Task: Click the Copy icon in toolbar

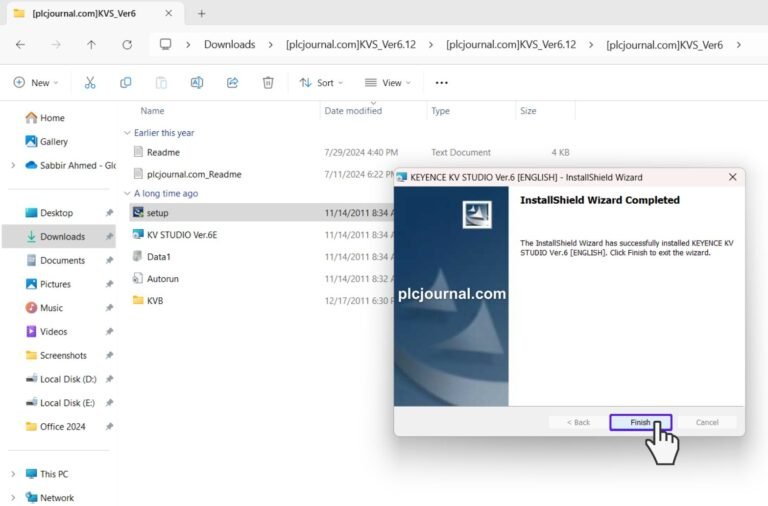Action: [125, 83]
